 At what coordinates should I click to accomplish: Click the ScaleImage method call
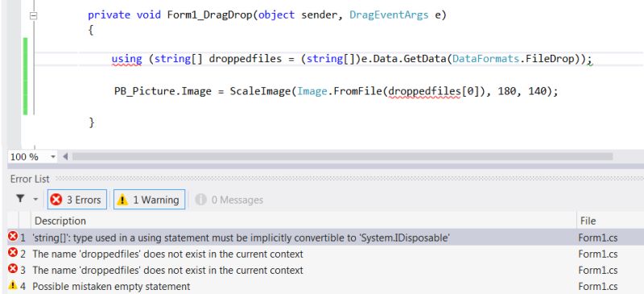click(x=259, y=91)
